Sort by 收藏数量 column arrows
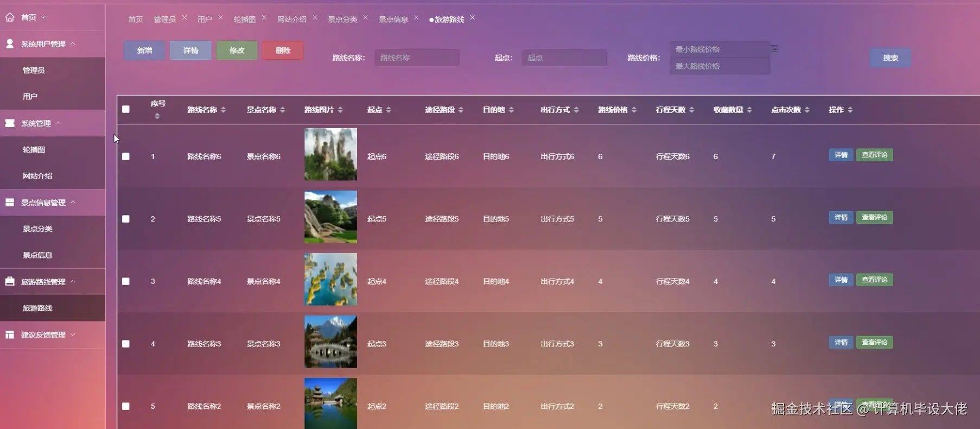This screenshot has height=429, width=980. click(749, 110)
